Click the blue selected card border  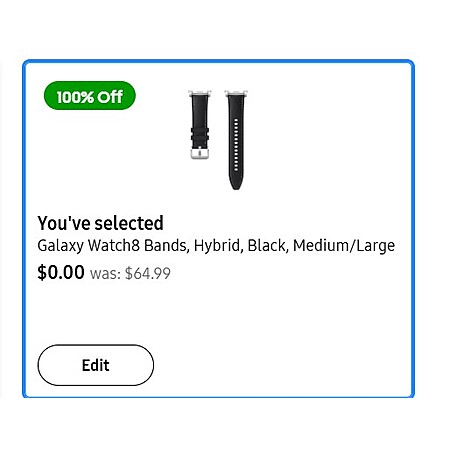click(x=218, y=61)
